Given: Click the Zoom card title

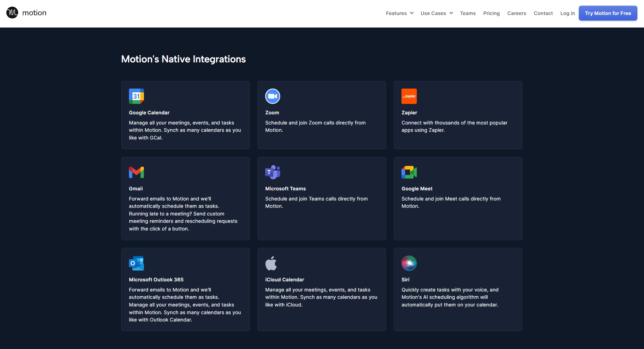Looking at the screenshot, I should 272,113.
